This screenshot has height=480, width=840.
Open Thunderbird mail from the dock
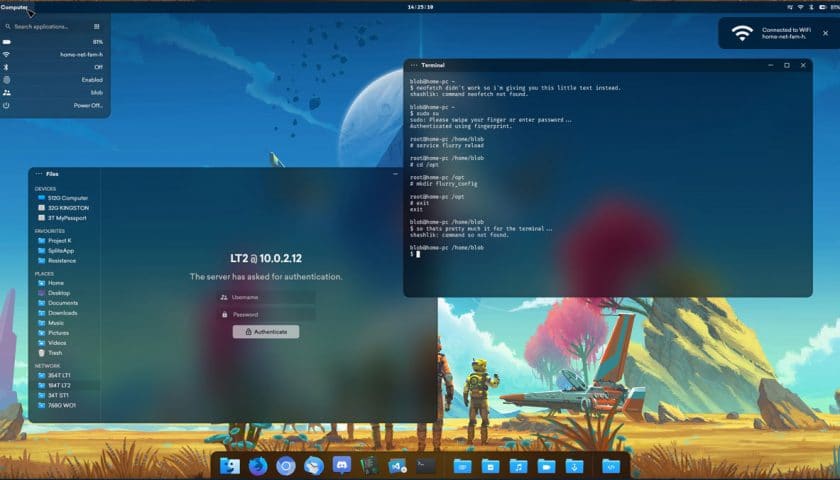[314, 466]
